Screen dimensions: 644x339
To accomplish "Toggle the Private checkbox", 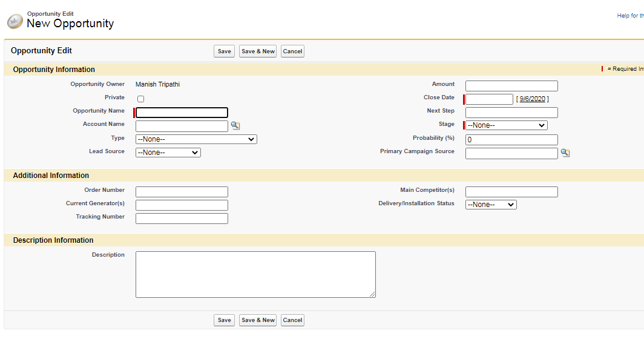I will pos(140,99).
